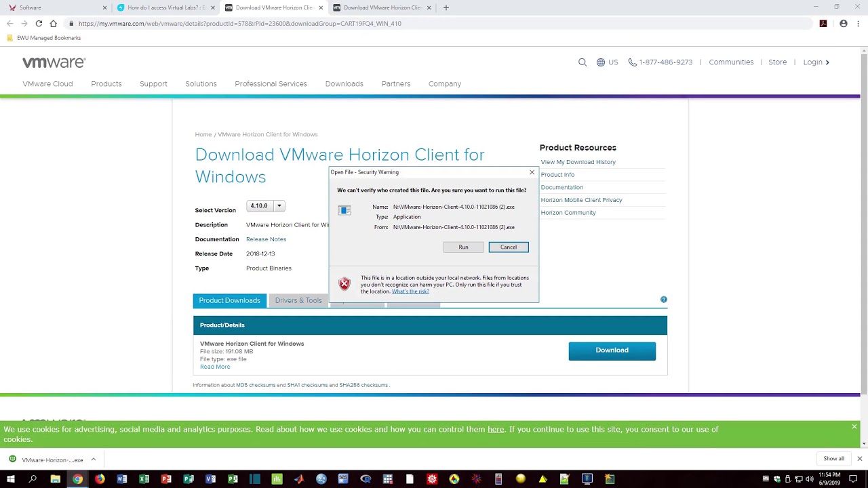Image resolution: width=868 pixels, height=488 pixels.
Task: Open a new tab with plus button
Action: coord(446,7)
